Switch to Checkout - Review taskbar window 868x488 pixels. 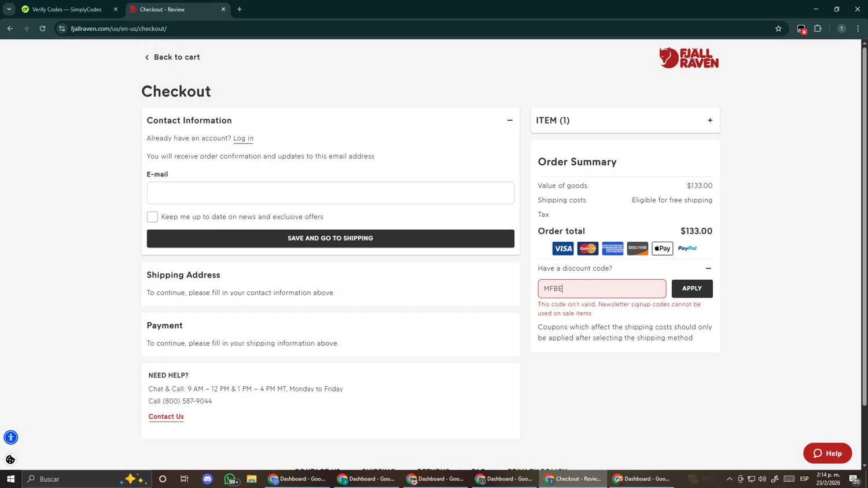[x=573, y=479]
